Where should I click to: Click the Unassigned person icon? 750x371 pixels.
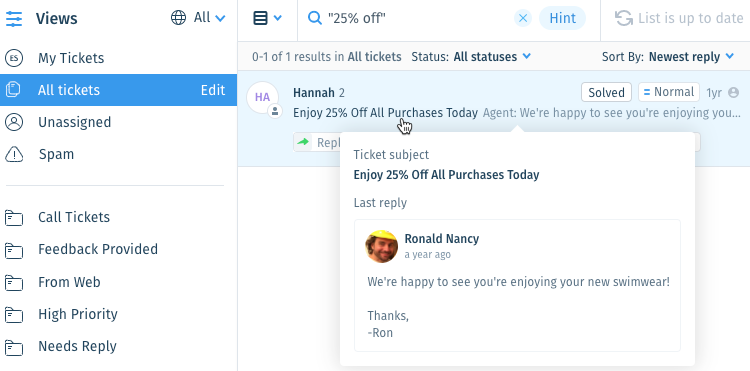click(x=14, y=122)
